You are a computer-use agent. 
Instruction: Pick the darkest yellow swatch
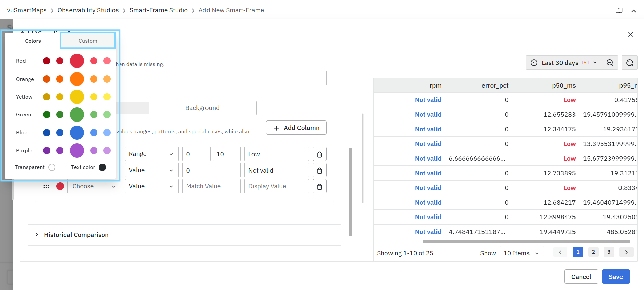point(47,97)
